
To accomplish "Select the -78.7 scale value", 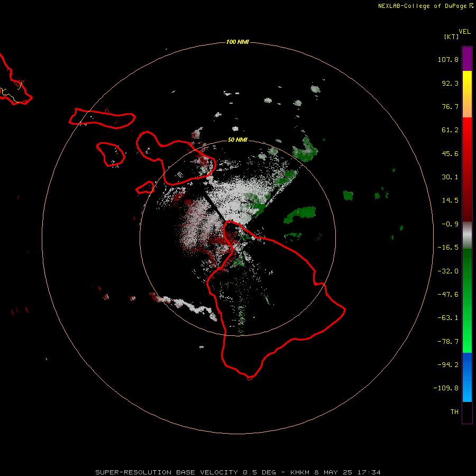I will (448, 342).
